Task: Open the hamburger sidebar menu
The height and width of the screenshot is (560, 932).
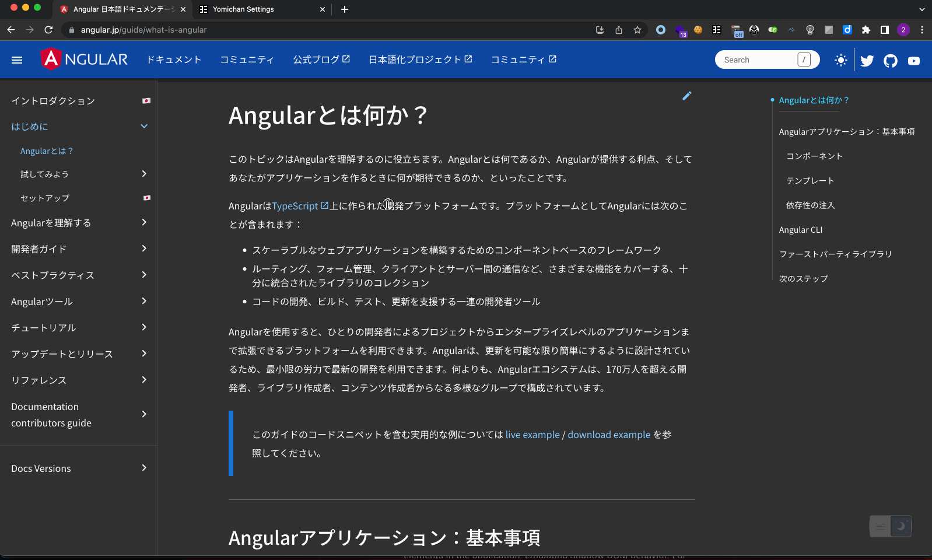Action: coord(17,60)
